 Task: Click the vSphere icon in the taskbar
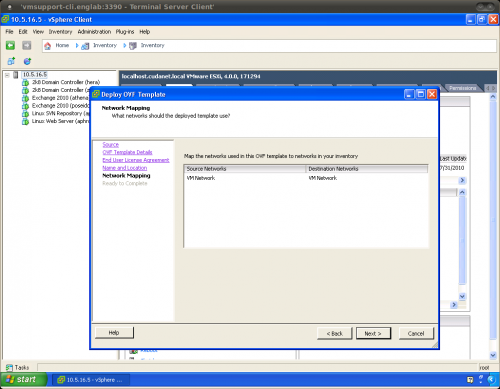point(61,380)
